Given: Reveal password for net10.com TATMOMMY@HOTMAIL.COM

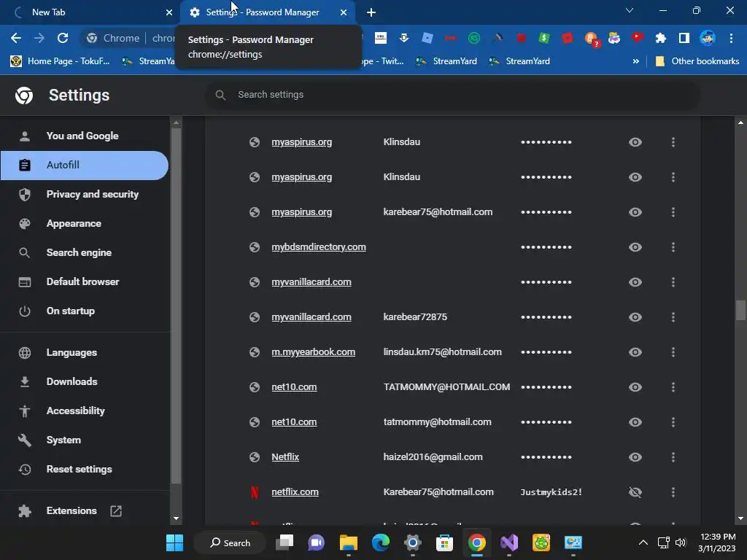Looking at the screenshot, I should 635,387.
